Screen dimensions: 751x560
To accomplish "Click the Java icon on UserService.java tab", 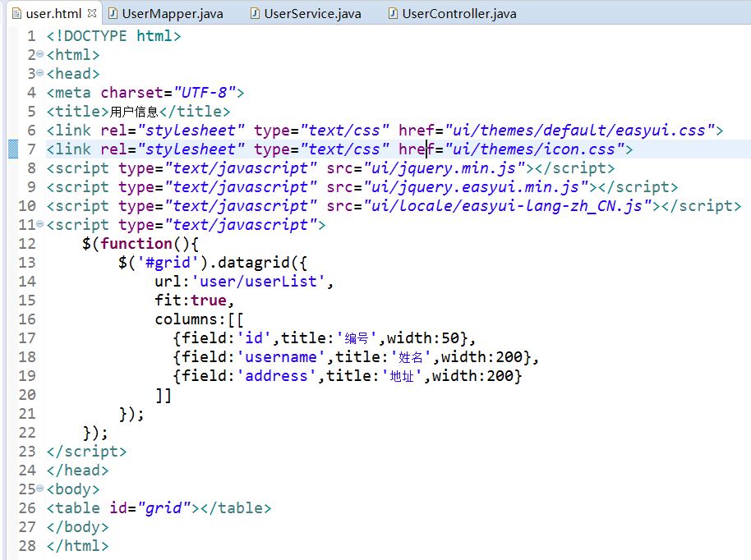I will click(256, 13).
